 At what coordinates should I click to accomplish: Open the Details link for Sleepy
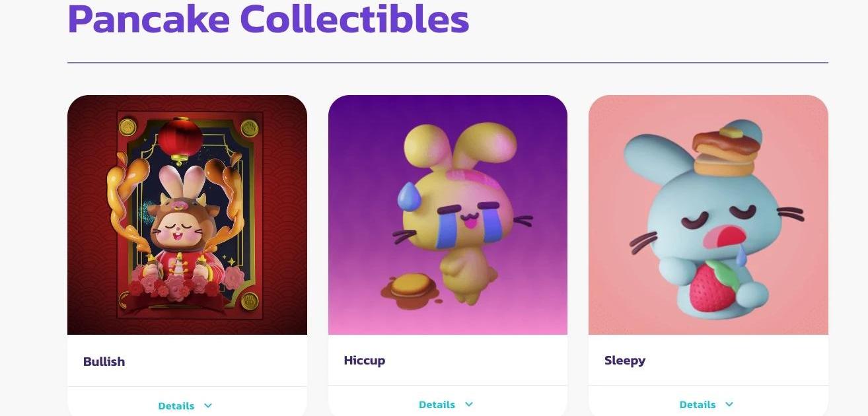click(698, 404)
